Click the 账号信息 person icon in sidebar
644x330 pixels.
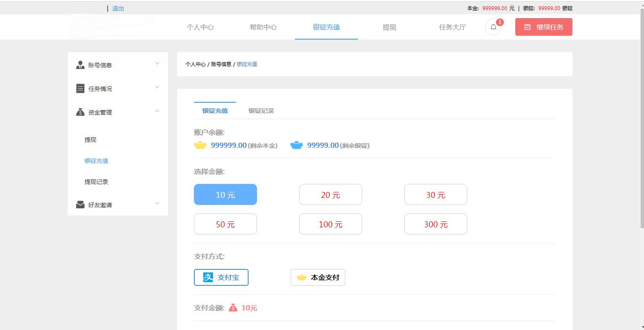[x=80, y=65]
